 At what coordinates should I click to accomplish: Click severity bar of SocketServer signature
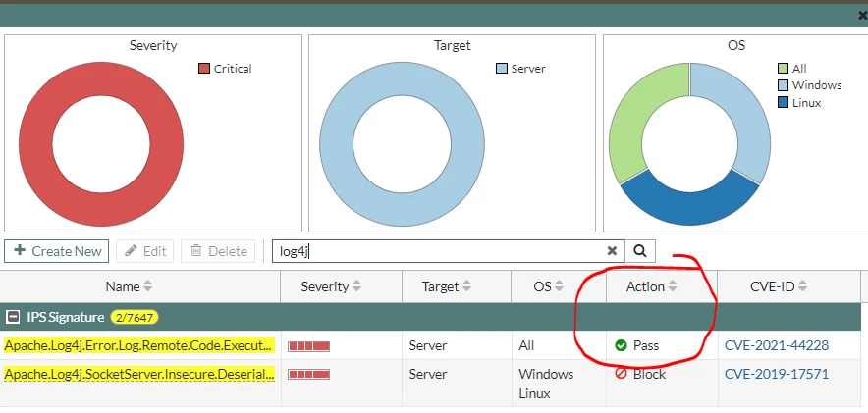(309, 375)
